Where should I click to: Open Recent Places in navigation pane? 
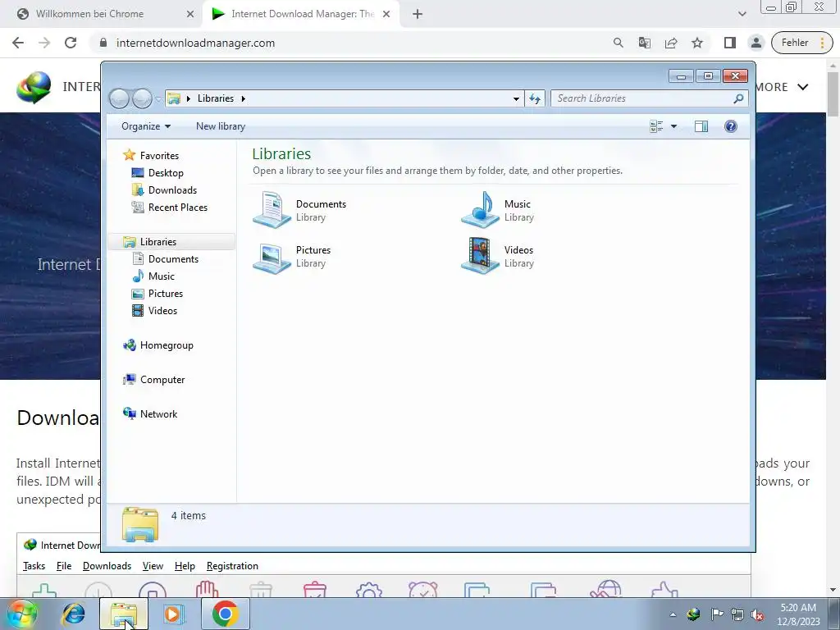(177, 208)
